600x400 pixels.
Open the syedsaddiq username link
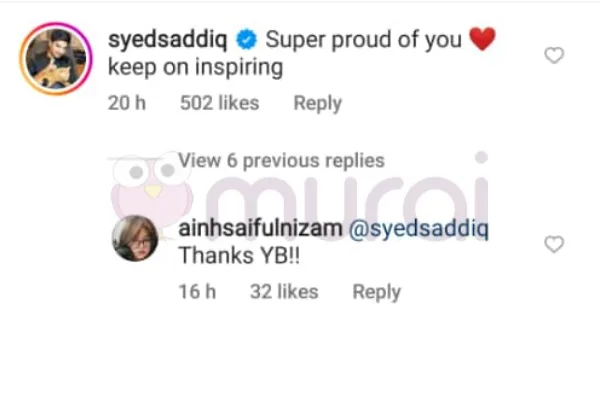coord(168,40)
